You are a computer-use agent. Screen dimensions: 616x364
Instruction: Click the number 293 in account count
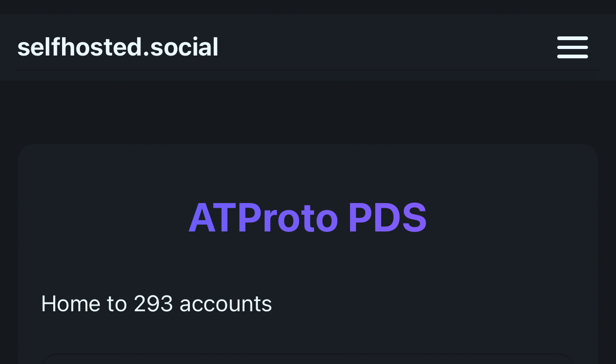pyautogui.click(x=153, y=304)
